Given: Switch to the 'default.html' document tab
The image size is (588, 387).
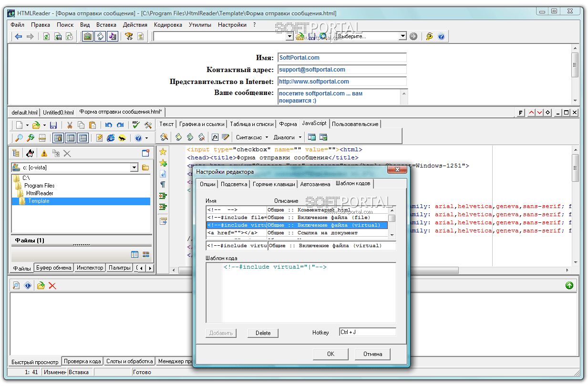Looking at the screenshot, I should click(x=25, y=113).
